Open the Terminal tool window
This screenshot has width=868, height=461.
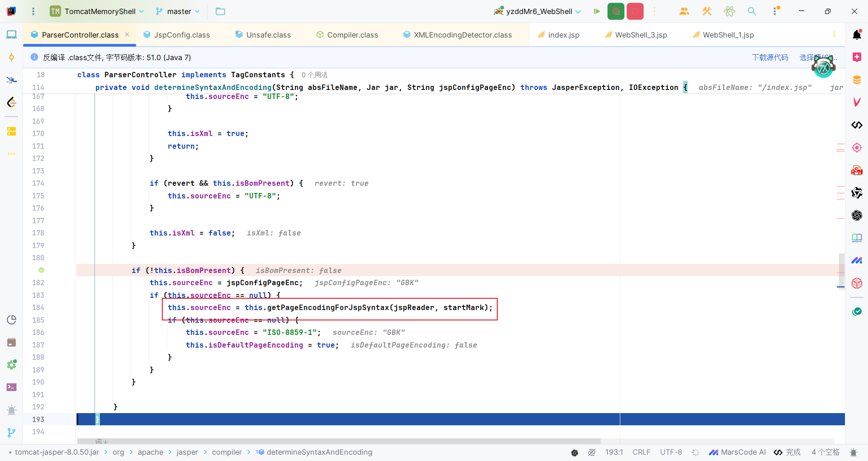(x=12, y=387)
